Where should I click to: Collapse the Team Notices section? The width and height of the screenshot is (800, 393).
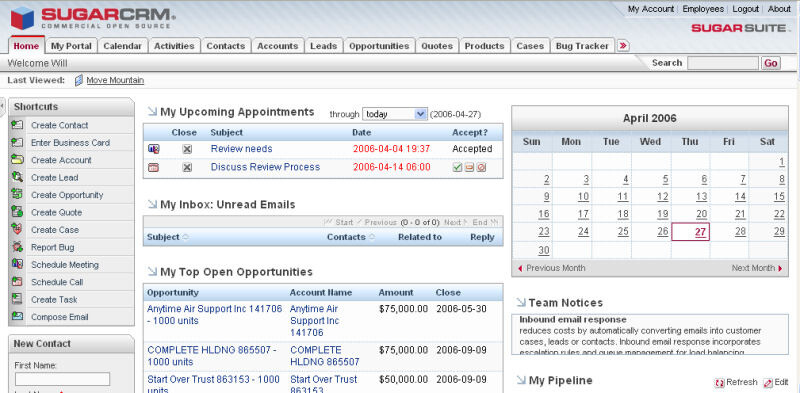[521, 302]
